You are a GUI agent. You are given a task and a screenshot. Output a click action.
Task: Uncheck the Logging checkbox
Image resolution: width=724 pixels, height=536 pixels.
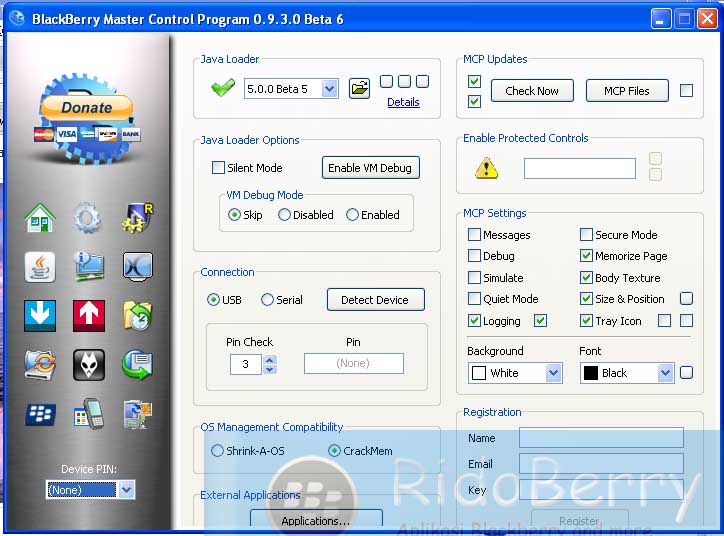(474, 320)
